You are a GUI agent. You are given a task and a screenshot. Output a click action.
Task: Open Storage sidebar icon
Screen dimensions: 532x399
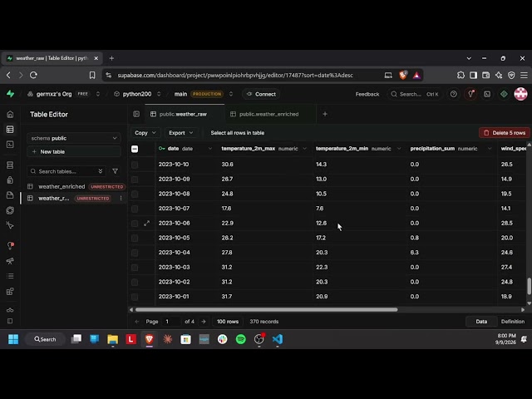tap(10, 195)
